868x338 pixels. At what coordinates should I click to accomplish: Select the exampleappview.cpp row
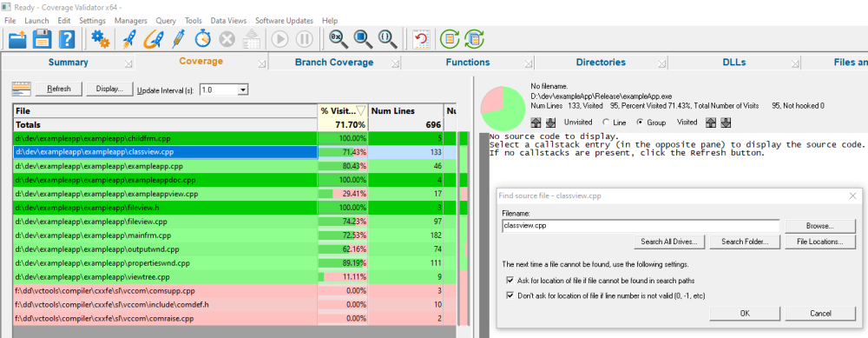pos(234,194)
